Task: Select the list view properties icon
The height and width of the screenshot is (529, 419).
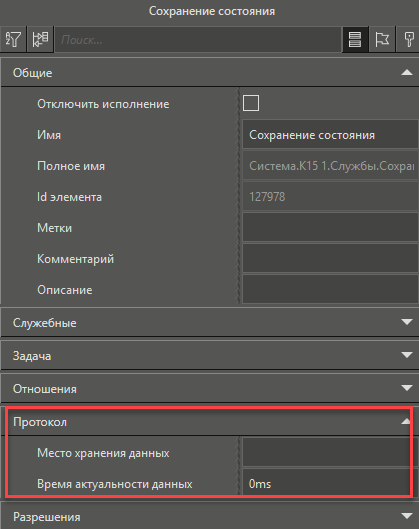Action: [355, 39]
